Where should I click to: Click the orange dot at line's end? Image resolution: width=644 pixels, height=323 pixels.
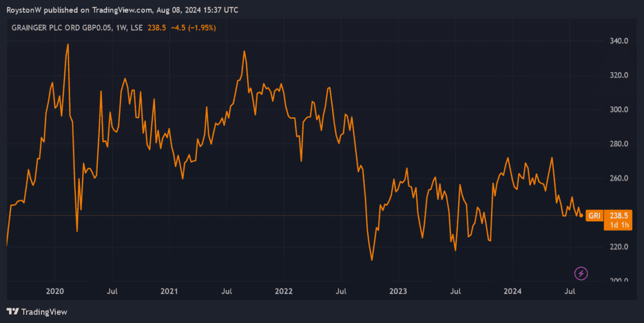point(582,216)
